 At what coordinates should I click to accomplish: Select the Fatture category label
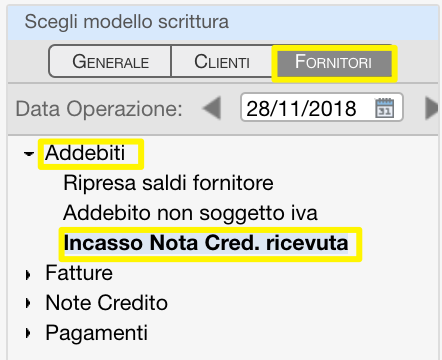pos(79,273)
